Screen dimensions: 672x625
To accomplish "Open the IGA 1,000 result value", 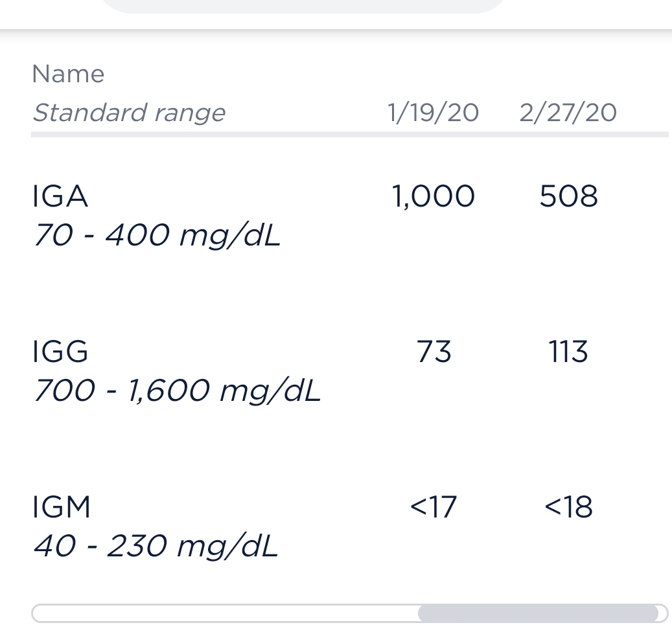I will coord(434,197).
